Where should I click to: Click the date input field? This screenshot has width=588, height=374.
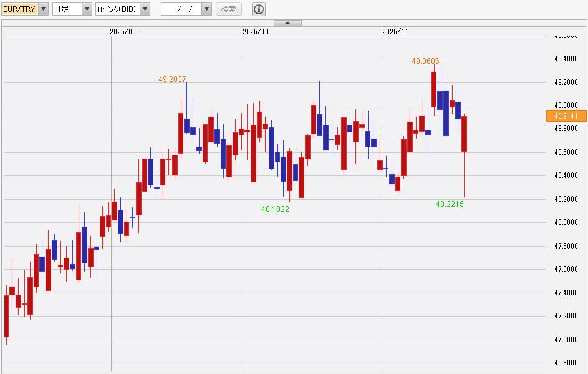point(181,9)
